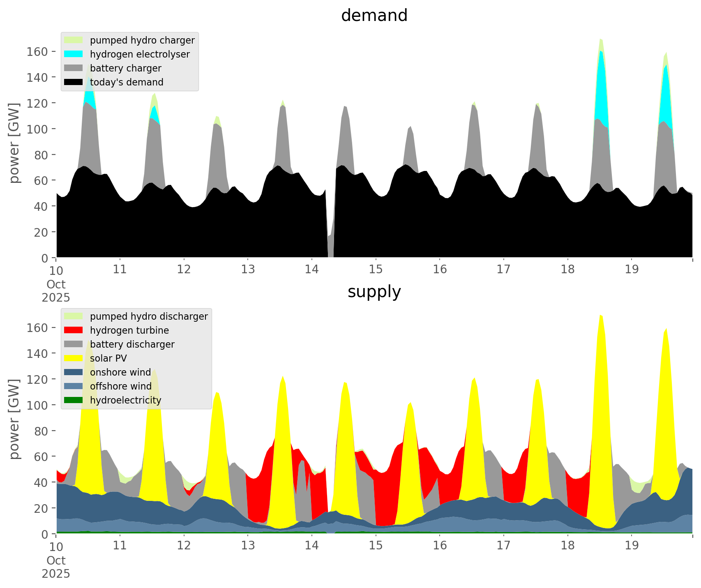The height and width of the screenshot is (588, 701).
Task: Click the "demand" chart title
Action: [x=374, y=16]
